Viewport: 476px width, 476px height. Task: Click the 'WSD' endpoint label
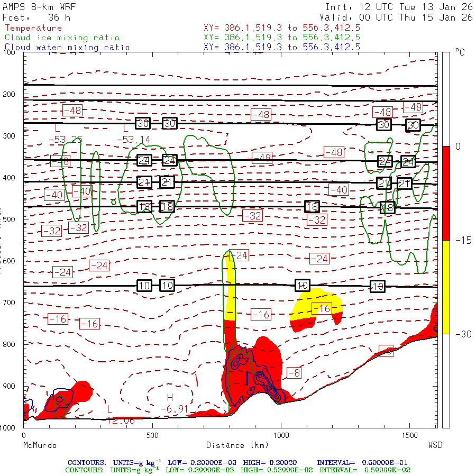435,445
